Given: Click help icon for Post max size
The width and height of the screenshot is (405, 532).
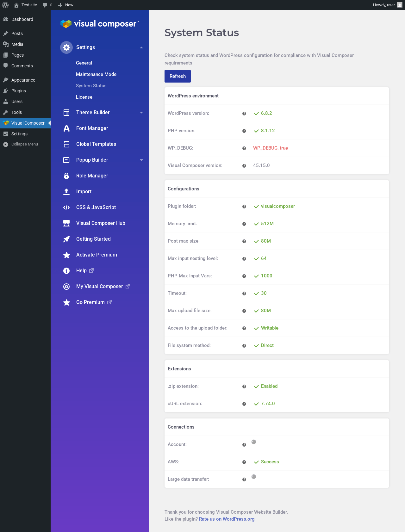Looking at the screenshot, I should pos(244,241).
